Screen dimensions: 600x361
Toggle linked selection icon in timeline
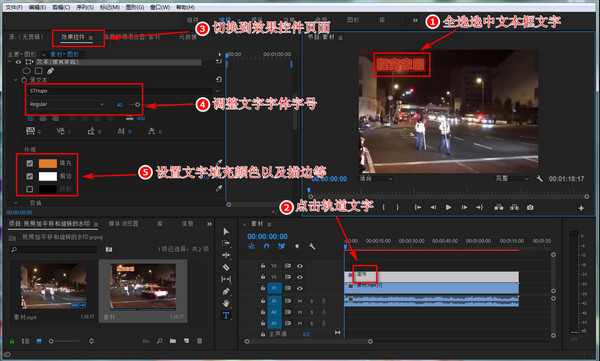coord(282,246)
